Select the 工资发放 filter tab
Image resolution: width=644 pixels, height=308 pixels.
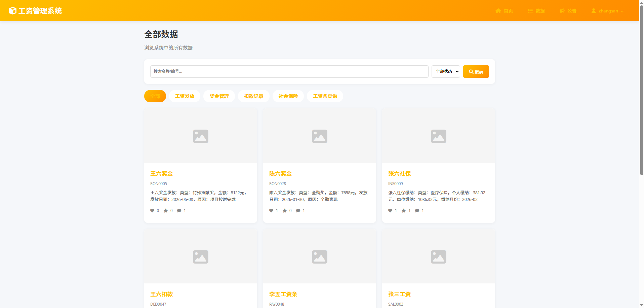click(185, 96)
